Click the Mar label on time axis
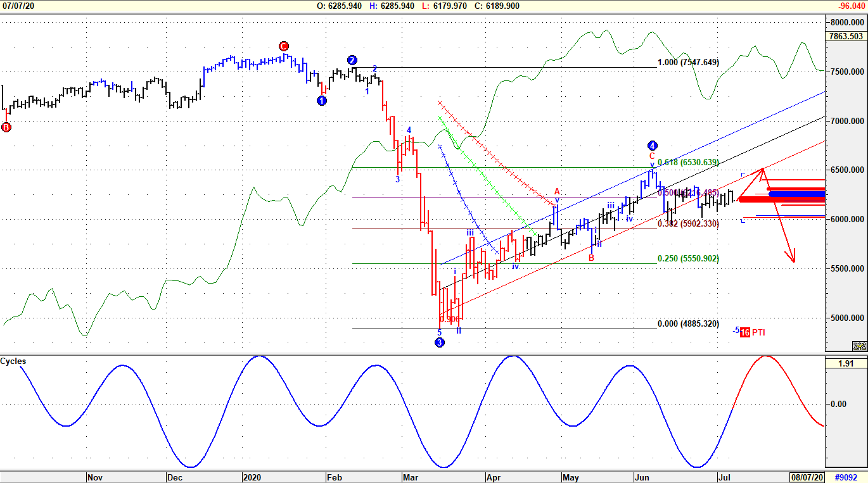Screen dimensions: 868x483 click(x=409, y=477)
